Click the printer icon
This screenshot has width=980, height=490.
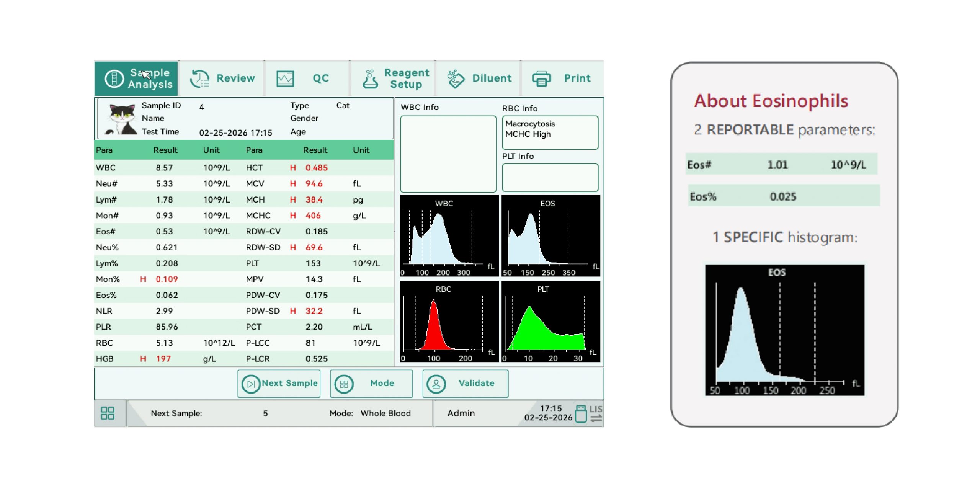(541, 79)
